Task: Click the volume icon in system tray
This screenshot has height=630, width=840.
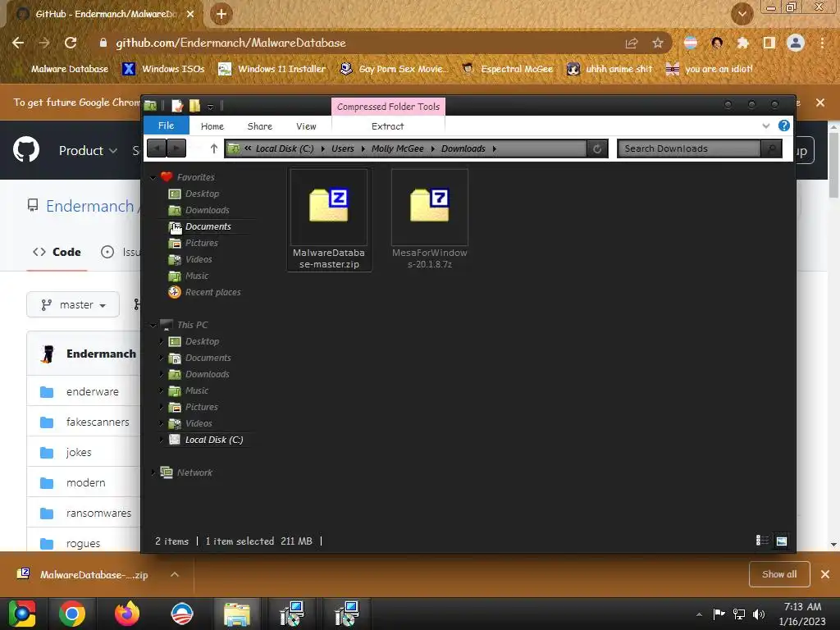Action: click(x=759, y=614)
